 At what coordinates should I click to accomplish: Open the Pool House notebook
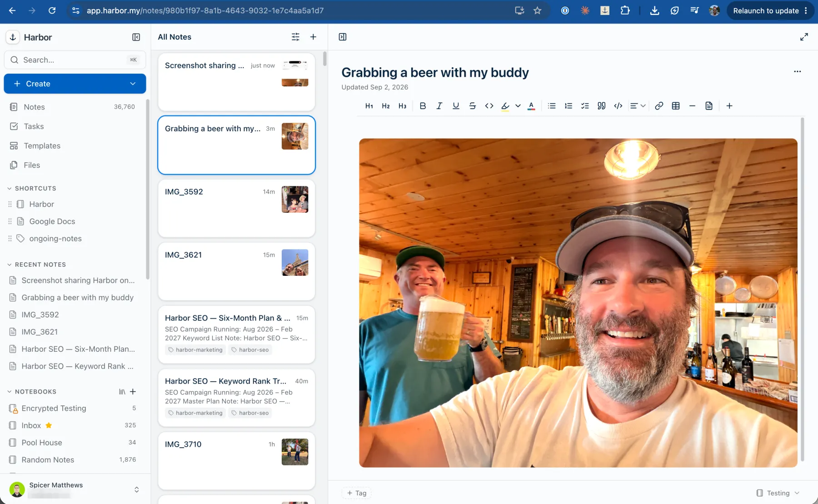pos(73,443)
